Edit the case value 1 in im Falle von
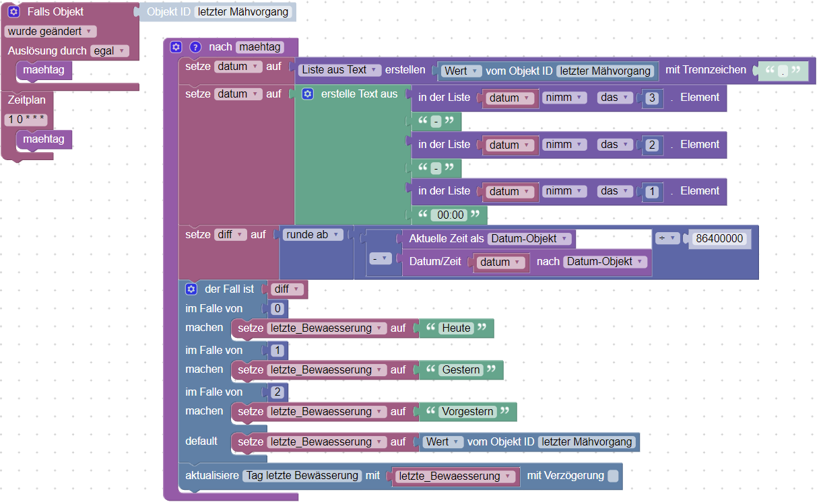823x504 pixels. point(277,351)
